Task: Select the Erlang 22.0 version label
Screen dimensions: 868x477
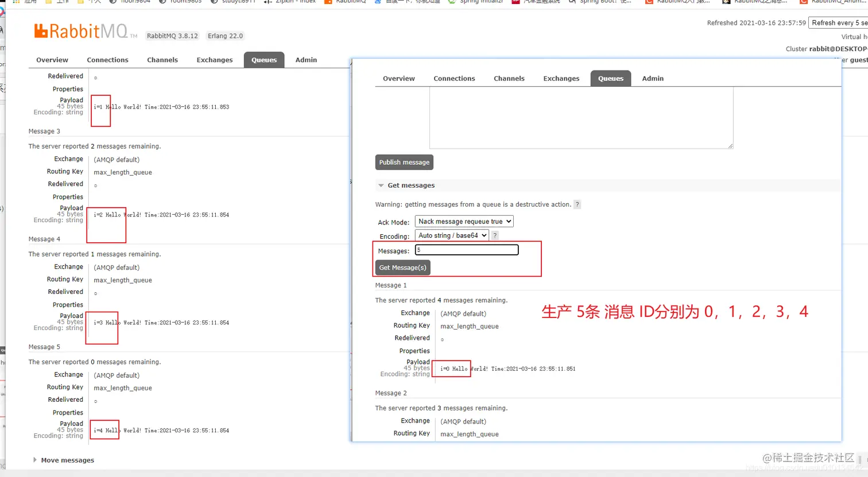Action: coord(225,36)
